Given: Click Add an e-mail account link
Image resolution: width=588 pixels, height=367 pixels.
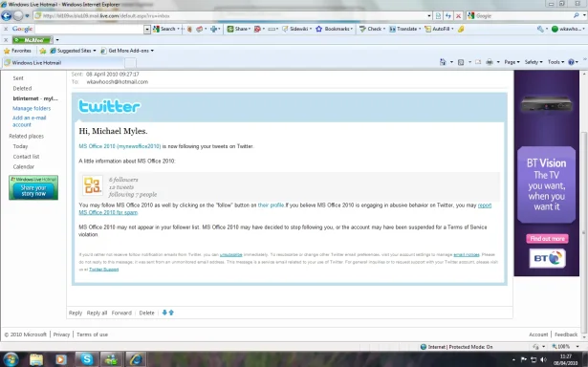Looking at the screenshot, I should [30, 121].
